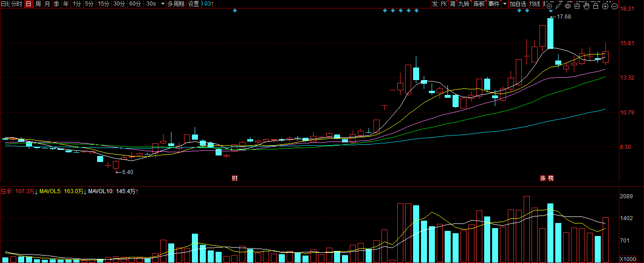The image size is (644, 263).
Task: Click the 18.31 price axis label
Action: [x=628, y=9]
